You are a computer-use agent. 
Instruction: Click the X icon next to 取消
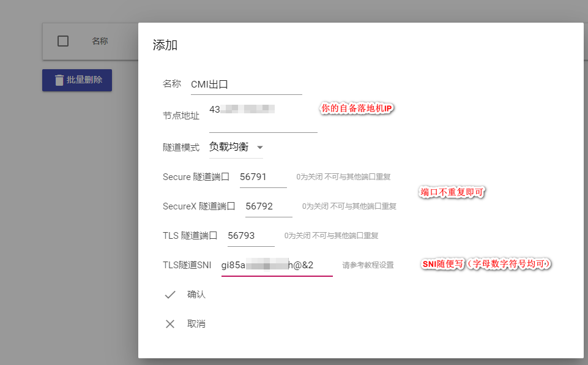(x=170, y=324)
